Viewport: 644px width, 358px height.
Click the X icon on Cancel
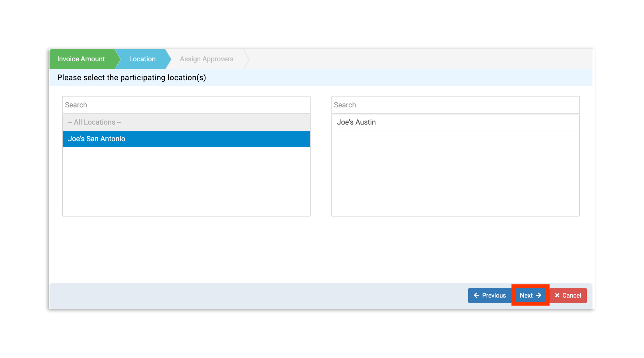557,295
